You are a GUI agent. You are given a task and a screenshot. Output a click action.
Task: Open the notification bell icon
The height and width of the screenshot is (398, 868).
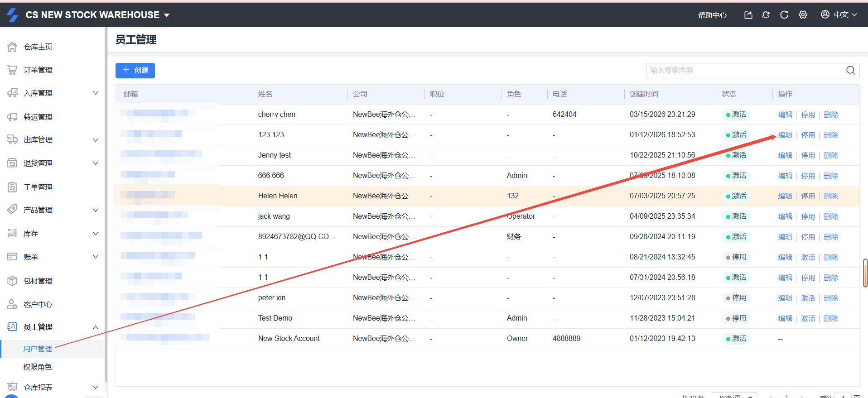[766, 15]
